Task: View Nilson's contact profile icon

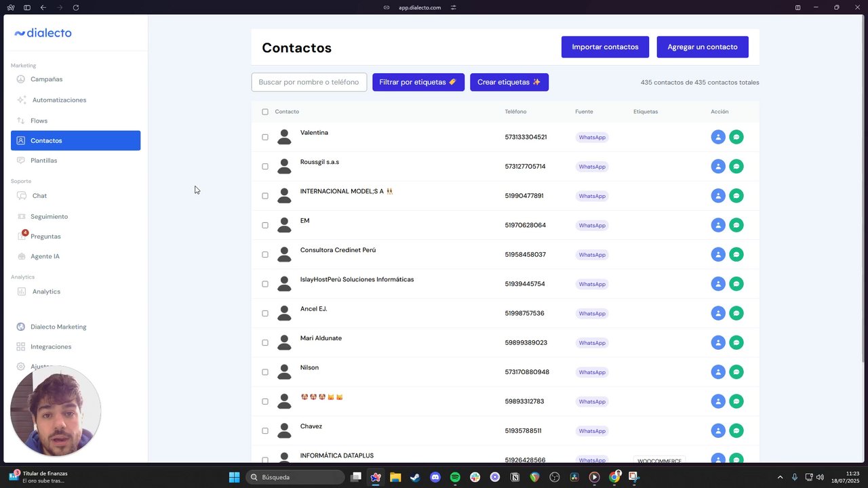Action: [718, 372]
